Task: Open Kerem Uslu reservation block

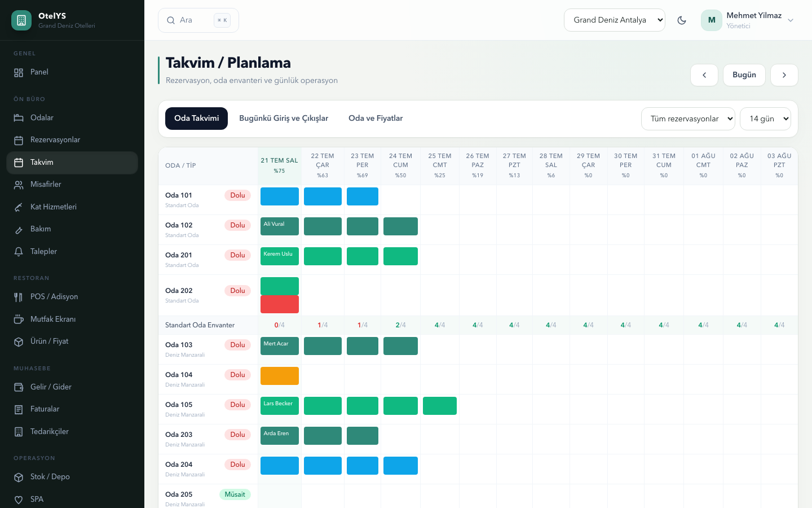Action: coord(280,256)
